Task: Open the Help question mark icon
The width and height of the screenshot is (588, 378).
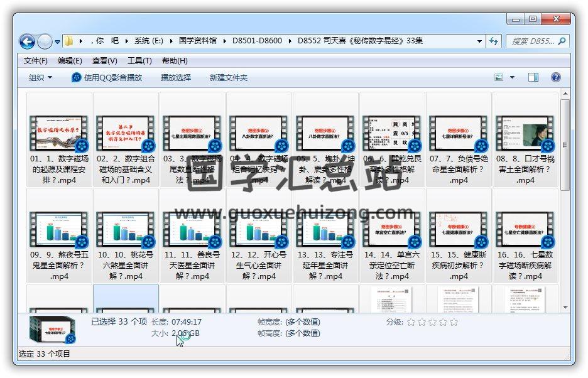Action: 556,77
